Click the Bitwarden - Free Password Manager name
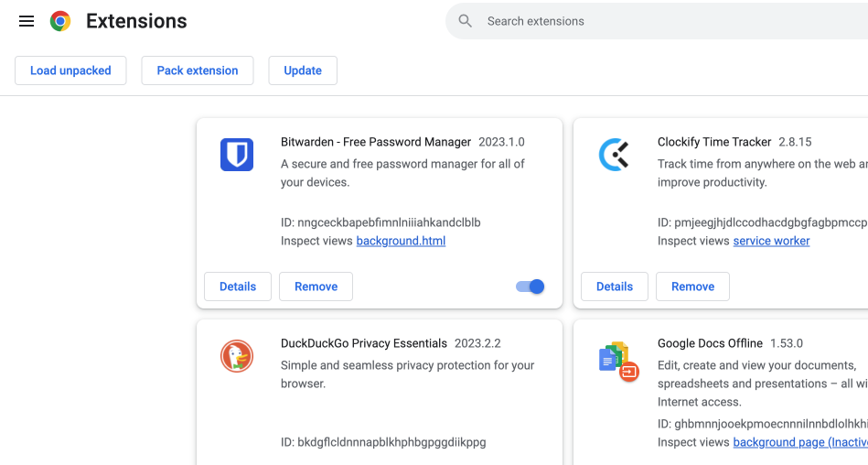This screenshot has width=868, height=465. click(x=376, y=142)
